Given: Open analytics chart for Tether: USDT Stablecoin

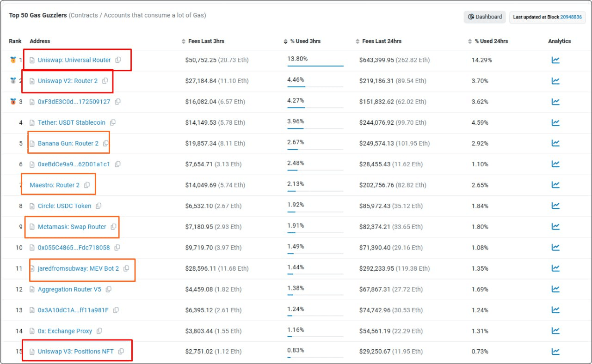Looking at the screenshot, I should coord(555,122).
